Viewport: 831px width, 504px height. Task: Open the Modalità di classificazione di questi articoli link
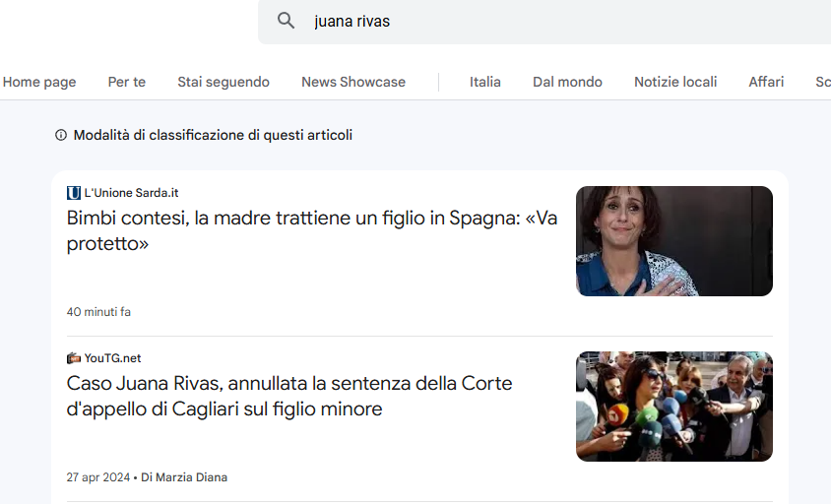click(x=213, y=135)
